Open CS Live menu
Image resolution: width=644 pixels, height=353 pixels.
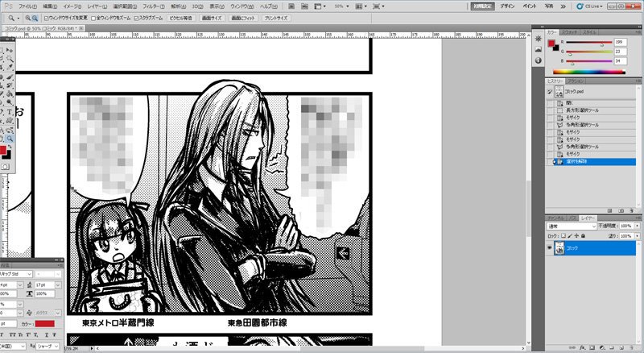click(x=590, y=6)
